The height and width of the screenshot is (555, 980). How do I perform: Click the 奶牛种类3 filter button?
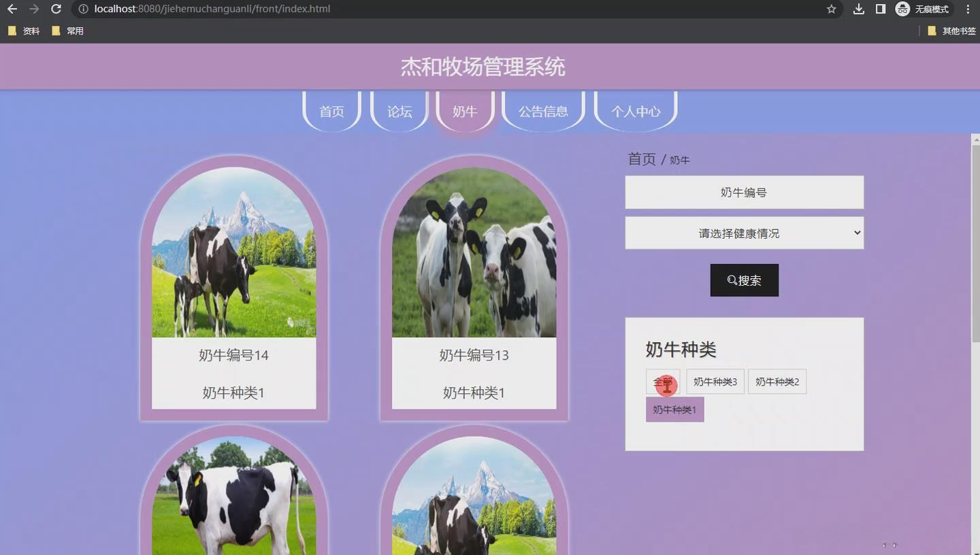click(x=715, y=382)
